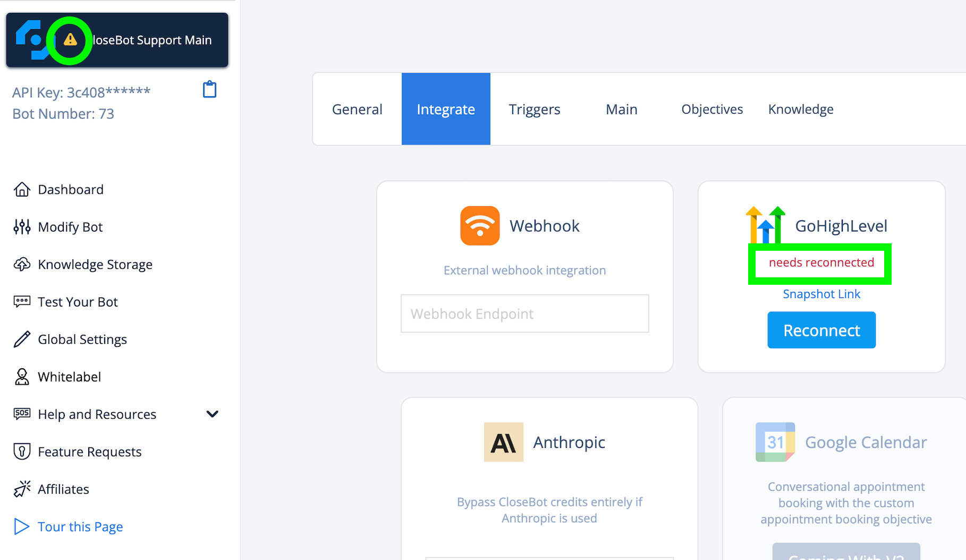Copy API key with clipboard icon
The height and width of the screenshot is (560, 966).
(210, 89)
